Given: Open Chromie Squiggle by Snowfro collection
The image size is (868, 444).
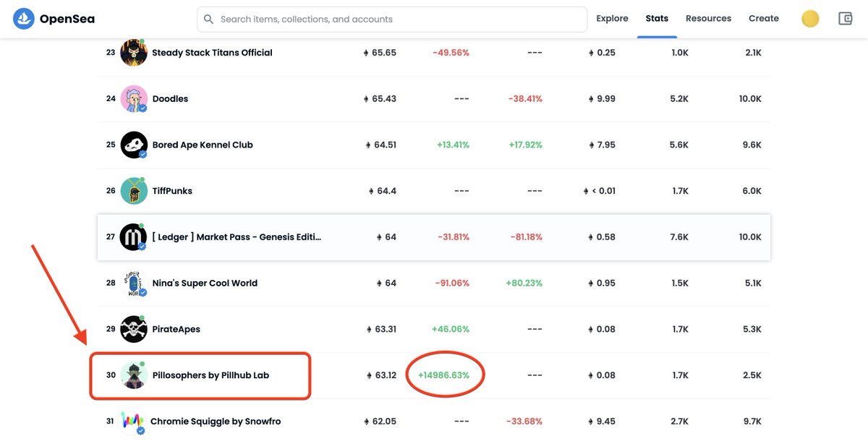Looking at the screenshot, I should (216, 422).
